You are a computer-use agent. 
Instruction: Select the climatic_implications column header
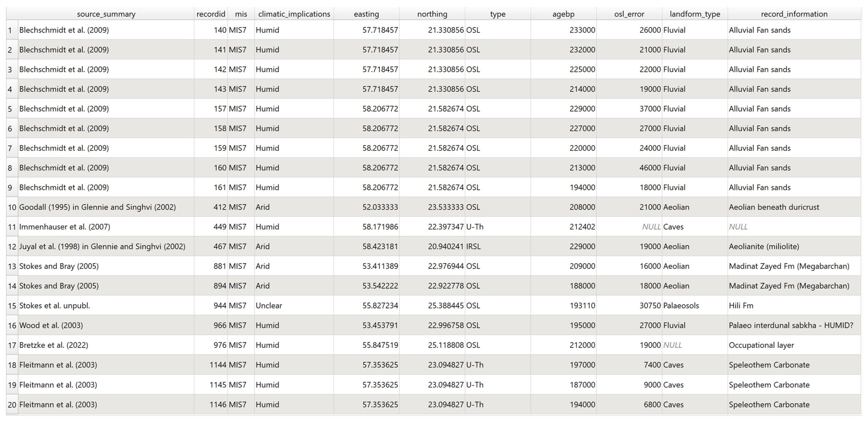pyautogui.click(x=294, y=14)
